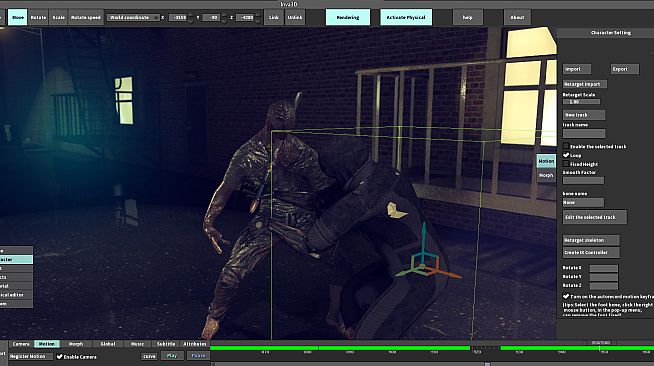The height and width of the screenshot is (366, 654).
Task: Open the Subtitle timeline tab
Action: click(x=166, y=344)
